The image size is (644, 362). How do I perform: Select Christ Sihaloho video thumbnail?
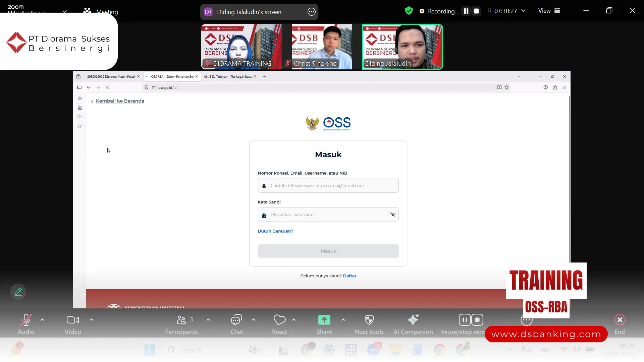click(322, 47)
